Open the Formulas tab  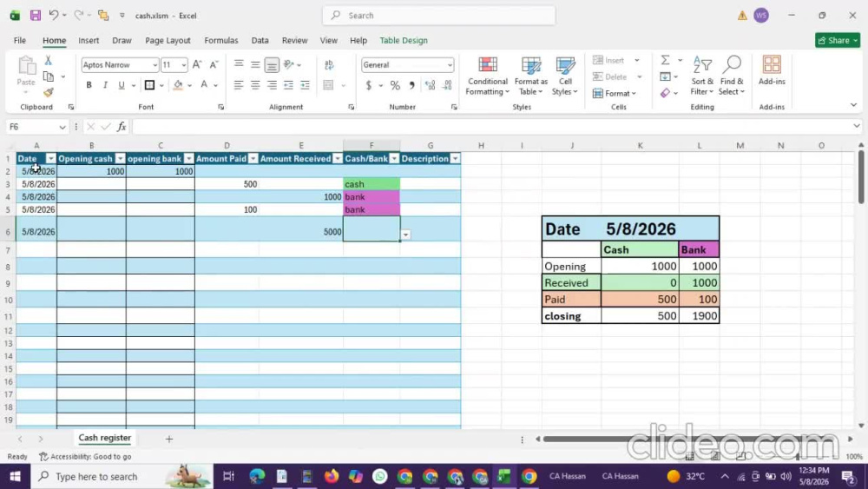[220, 41]
